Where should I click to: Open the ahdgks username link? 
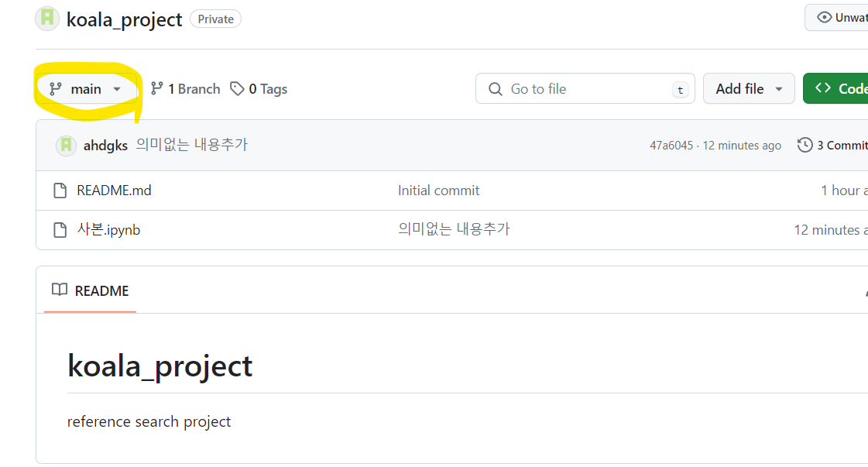point(105,145)
